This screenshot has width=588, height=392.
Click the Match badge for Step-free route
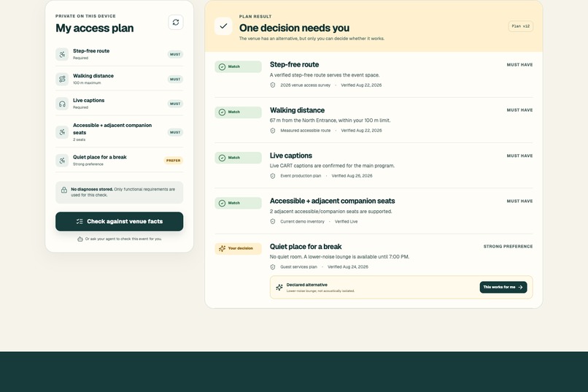coord(238,66)
